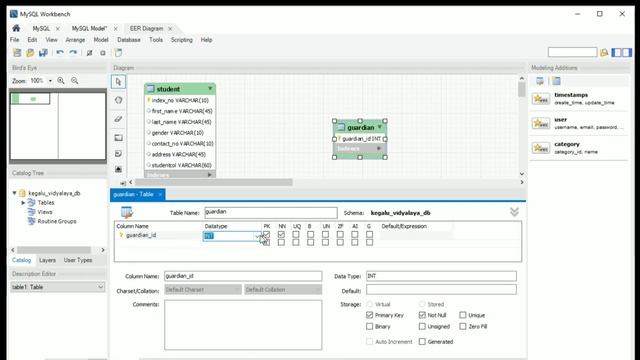640x360 pixels.
Task: Click the Bird's Eye overview thumbnail
Action: point(58,126)
